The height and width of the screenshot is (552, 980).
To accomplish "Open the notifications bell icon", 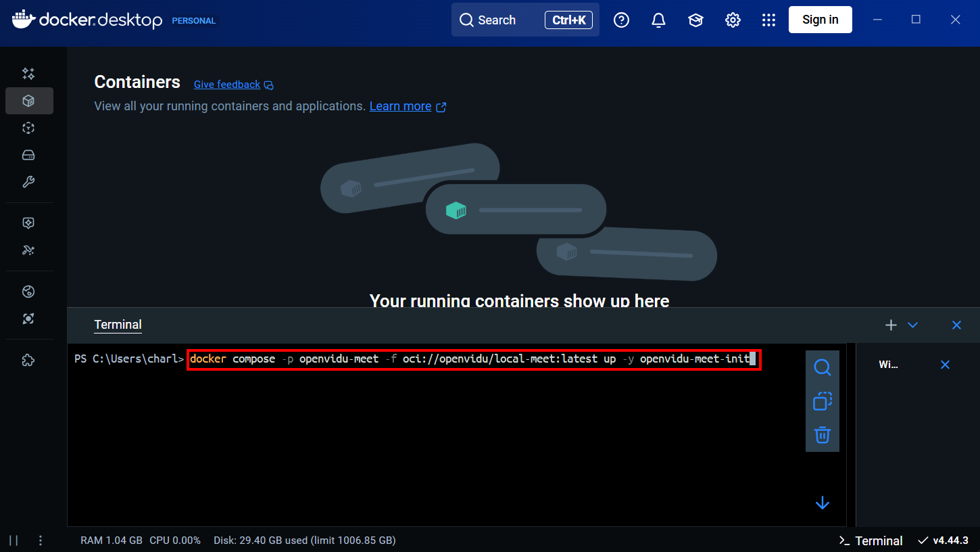I will click(658, 20).
